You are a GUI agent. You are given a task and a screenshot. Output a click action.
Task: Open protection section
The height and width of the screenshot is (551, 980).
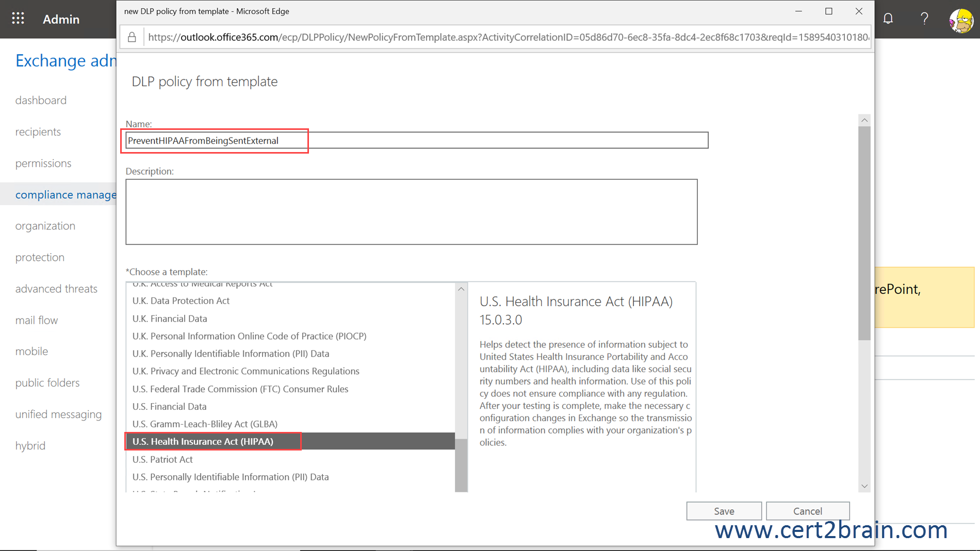click(x=40, y=257)
